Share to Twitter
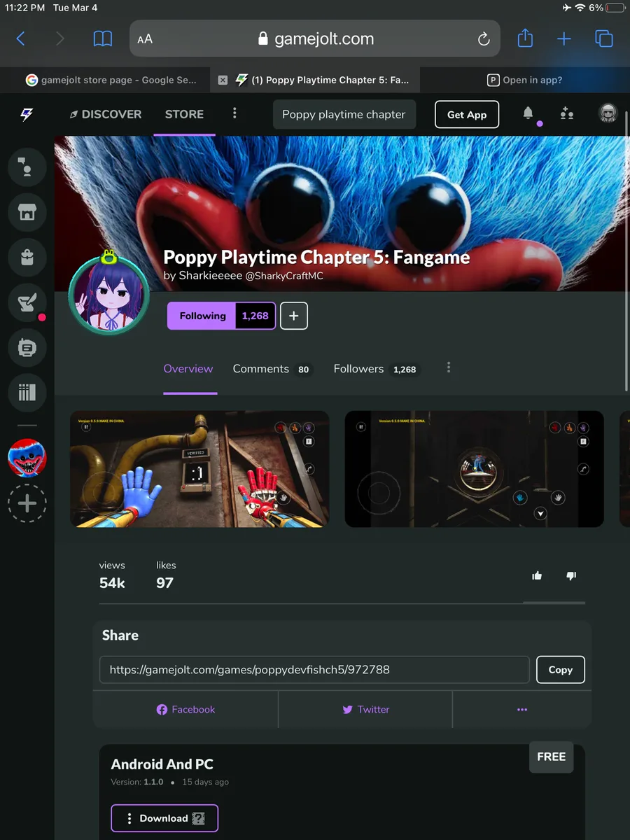 (365, 709)
